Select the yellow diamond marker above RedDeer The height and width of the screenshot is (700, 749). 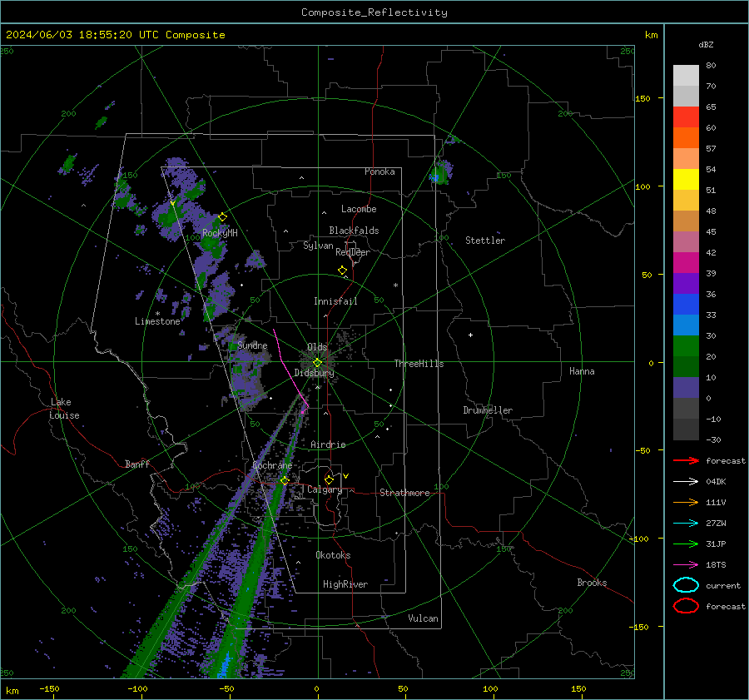point(342,271)
